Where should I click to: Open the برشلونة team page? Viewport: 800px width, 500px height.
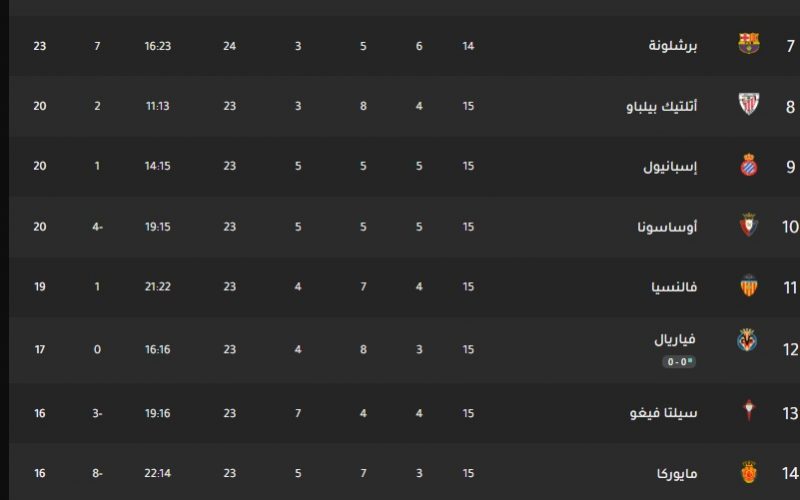pos(672,45)
